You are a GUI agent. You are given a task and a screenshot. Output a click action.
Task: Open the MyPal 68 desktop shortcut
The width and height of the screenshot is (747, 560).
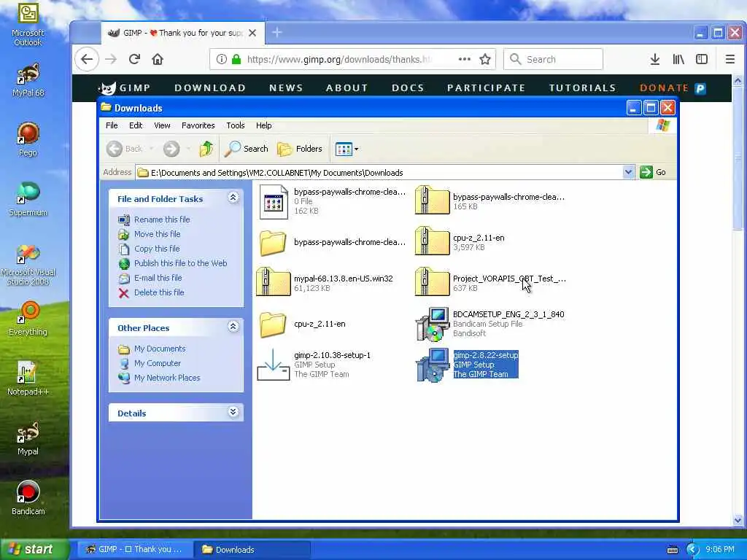tap(28, 79)
